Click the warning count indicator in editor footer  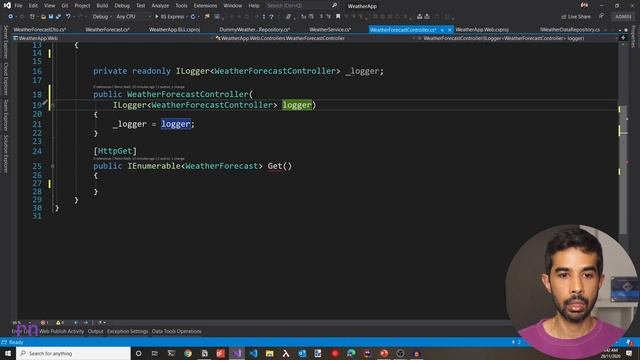pyautogui.click(x=60, y=322)
